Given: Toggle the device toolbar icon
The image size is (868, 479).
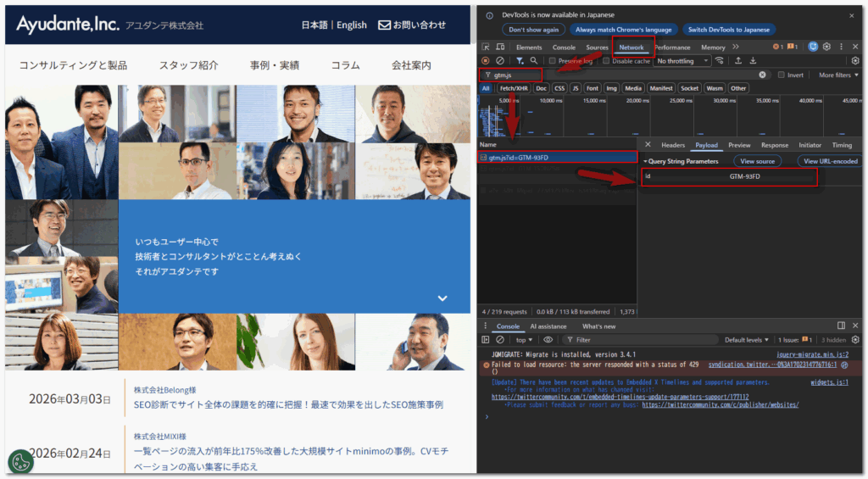Looking at the screenshot, I should [x=499, y=47].
